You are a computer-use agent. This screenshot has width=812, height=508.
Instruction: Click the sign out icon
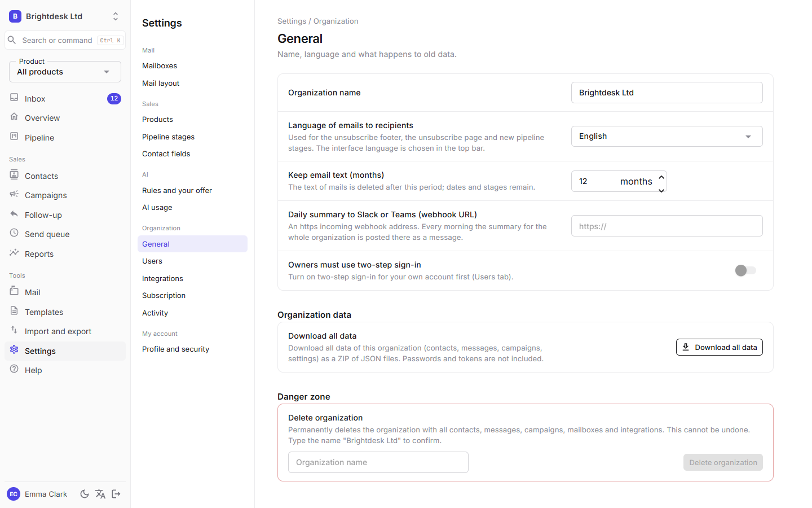coord(116,494)
